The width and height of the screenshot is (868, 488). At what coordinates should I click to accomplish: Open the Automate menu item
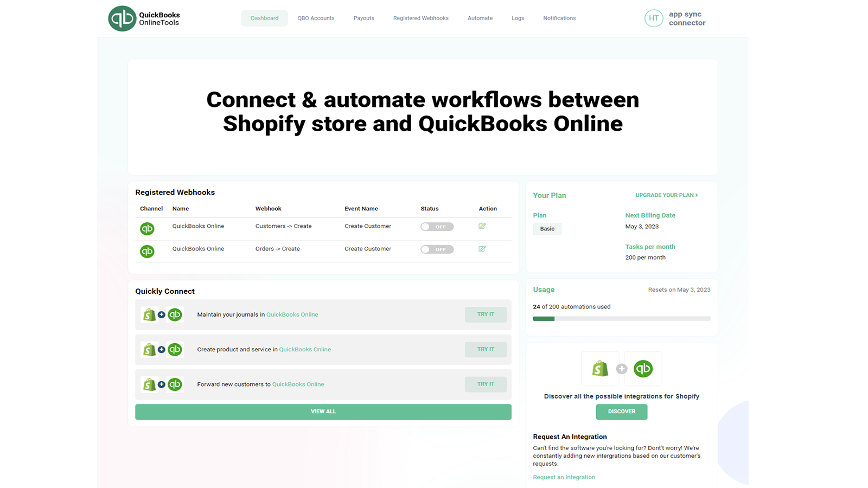[x=480, y=18]
